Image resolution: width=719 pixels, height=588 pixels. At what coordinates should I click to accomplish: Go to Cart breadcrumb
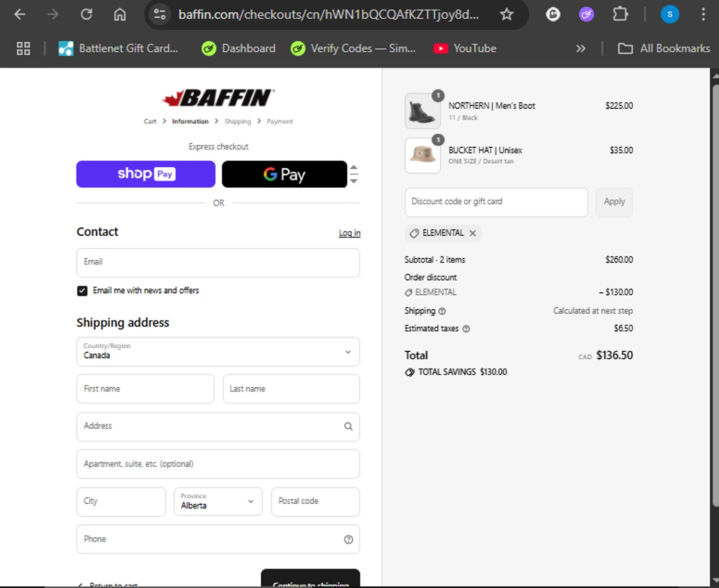[x=150, y=121]
